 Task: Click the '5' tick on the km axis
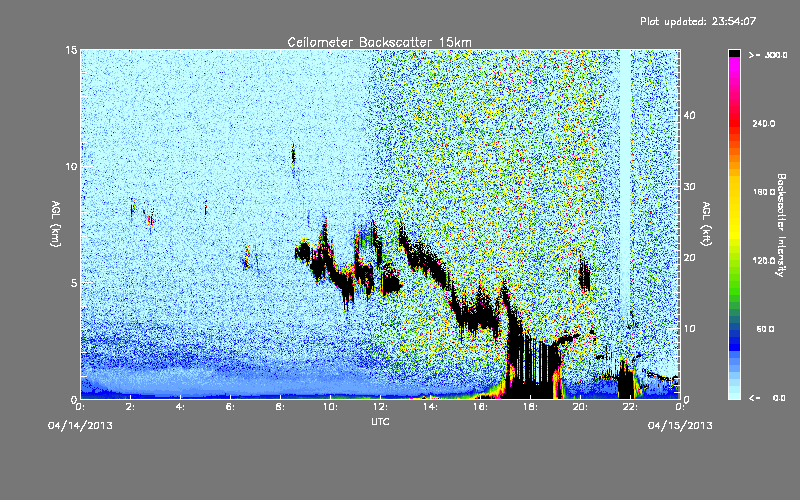tap(74, 283)
